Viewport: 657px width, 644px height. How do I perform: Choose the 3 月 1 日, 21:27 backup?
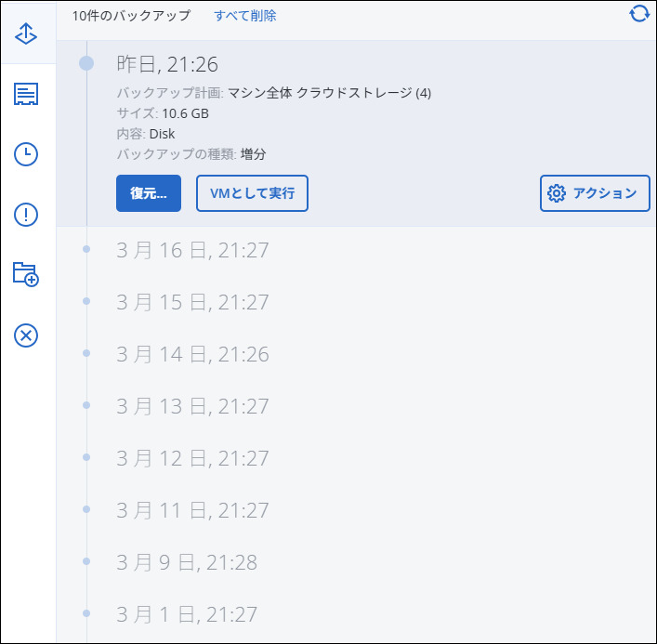tap(187, 614)
